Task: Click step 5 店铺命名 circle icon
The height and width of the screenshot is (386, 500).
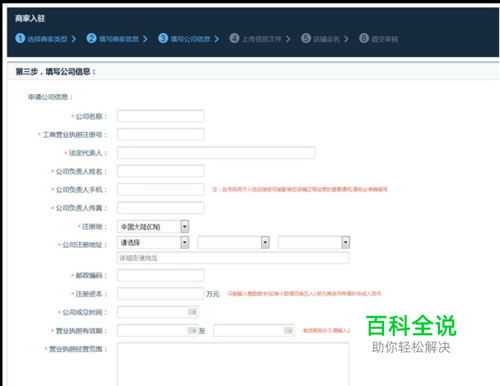Action: [x=306, y=38]
